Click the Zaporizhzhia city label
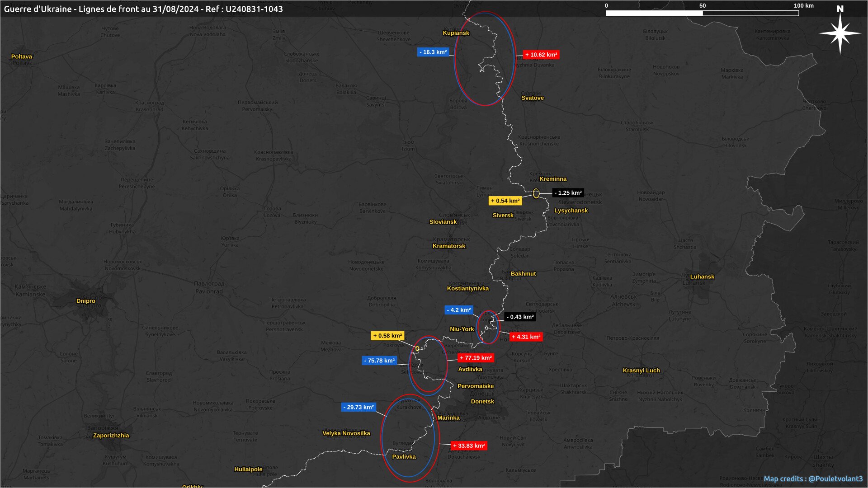This screenshot has height=488, width=868. pos(111,436)
